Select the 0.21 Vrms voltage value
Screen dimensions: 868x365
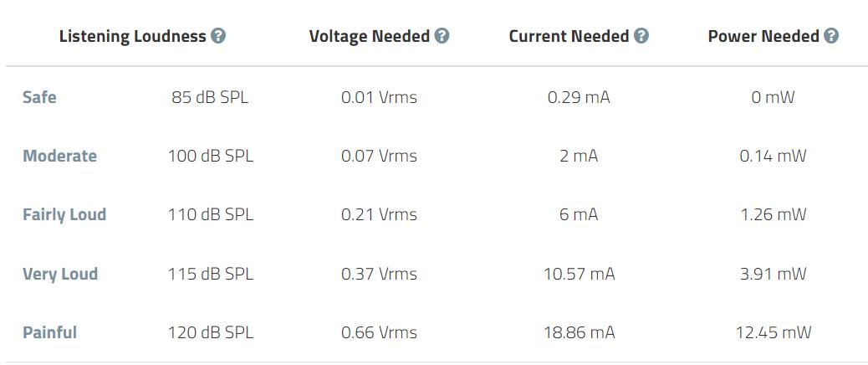[379, 214]
